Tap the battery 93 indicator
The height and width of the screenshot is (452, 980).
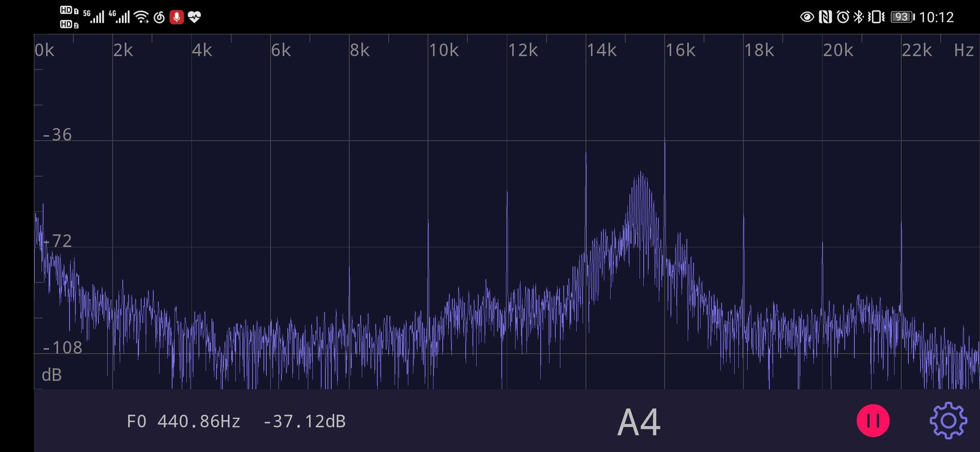[903, 17]
